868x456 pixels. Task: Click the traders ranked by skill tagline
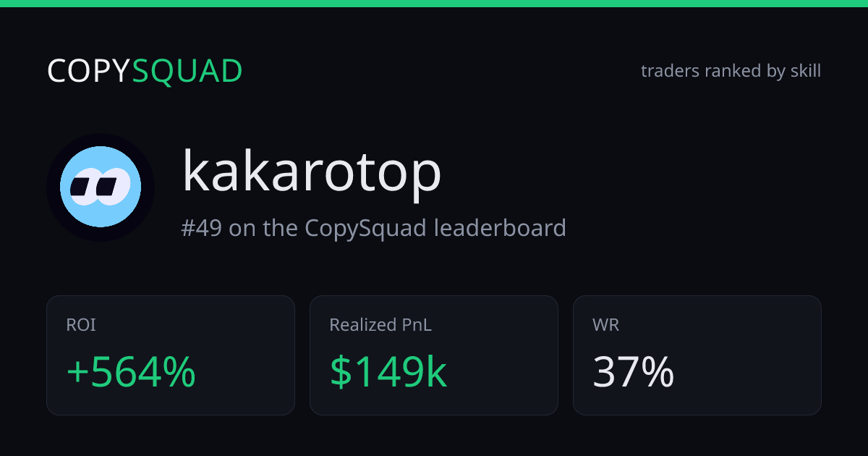pyautogui.click(x=731, y=71)
